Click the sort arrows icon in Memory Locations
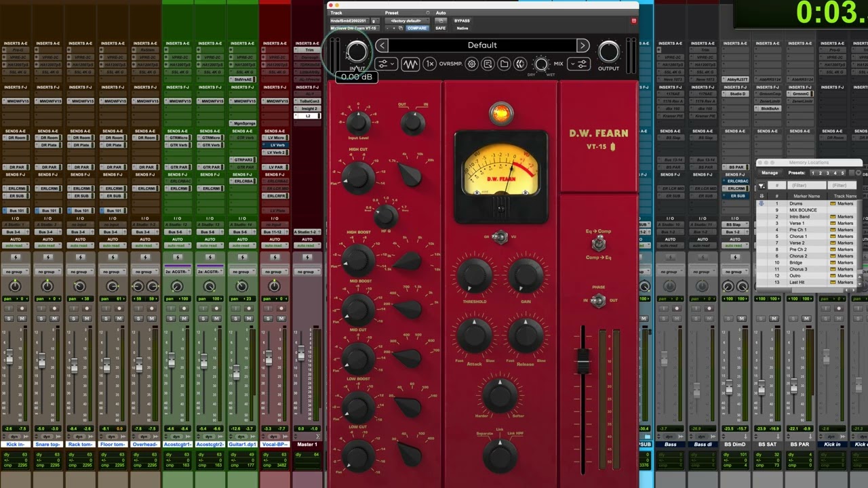868x488 pixels. pos(762,196)
